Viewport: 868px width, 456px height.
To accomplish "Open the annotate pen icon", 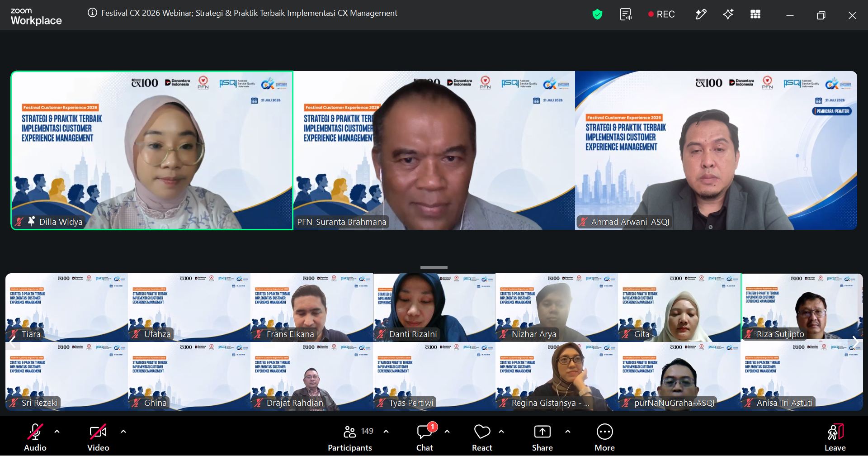I will [x=701, y=14].
